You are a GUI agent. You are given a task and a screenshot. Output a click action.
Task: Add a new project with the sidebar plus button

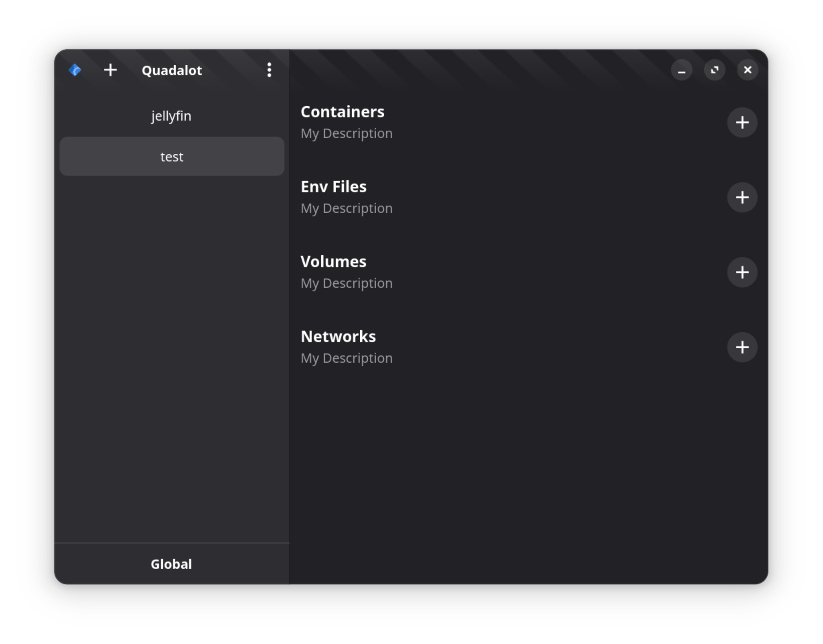pyautogui.click(x=110, y=70)
